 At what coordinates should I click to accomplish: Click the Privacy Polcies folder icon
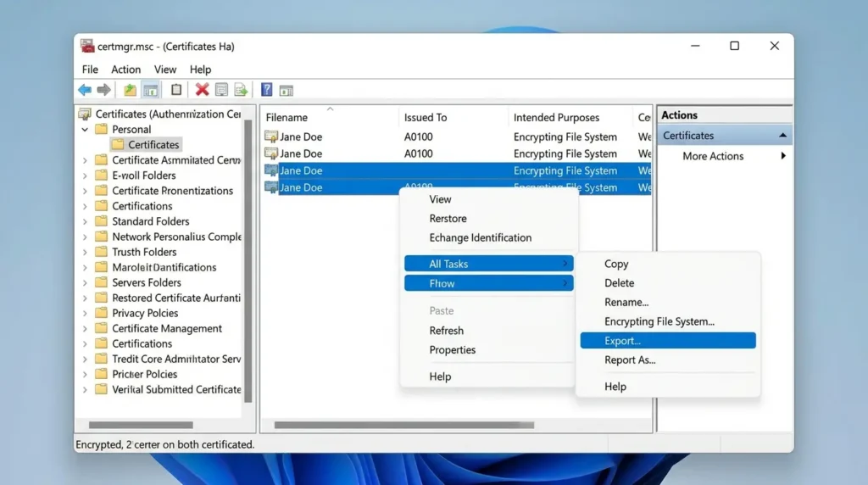click(101, 313)
